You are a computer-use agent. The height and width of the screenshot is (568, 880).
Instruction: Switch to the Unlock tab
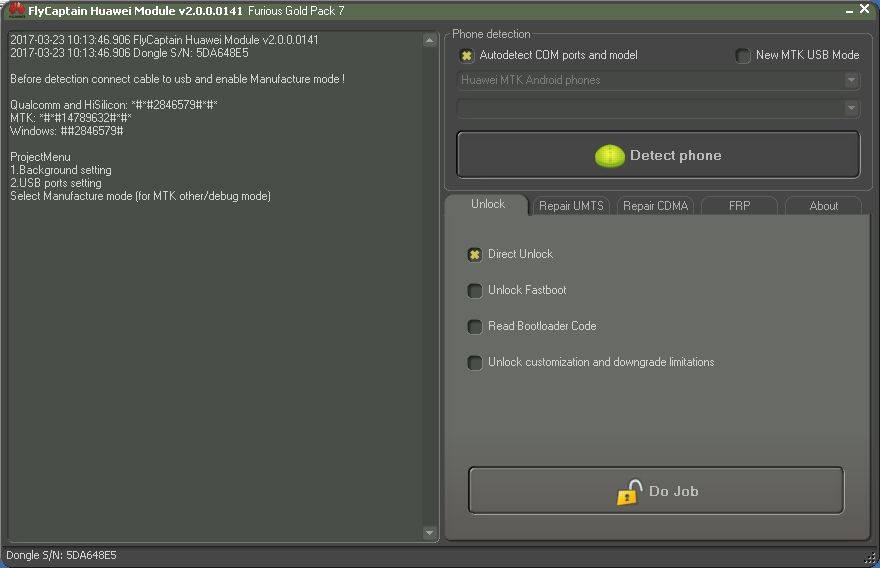pyautogui.click(x=488, y=204)
